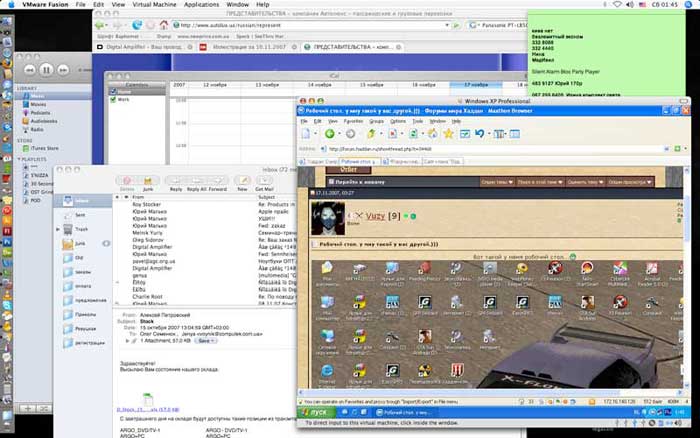Viewport: 700px width, 438px height.
Task: Click the volume icon in the menu bar
Action: 629,4
